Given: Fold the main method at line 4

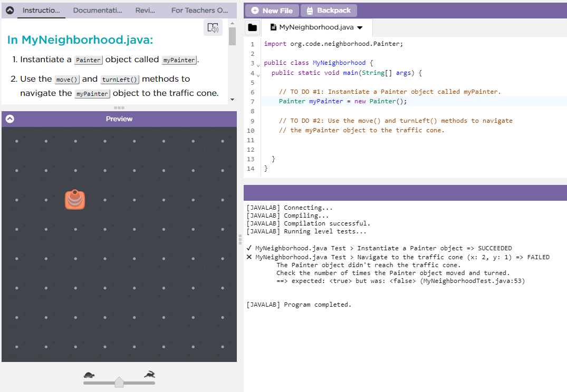Looking at the screenshot, I should 258,75.
